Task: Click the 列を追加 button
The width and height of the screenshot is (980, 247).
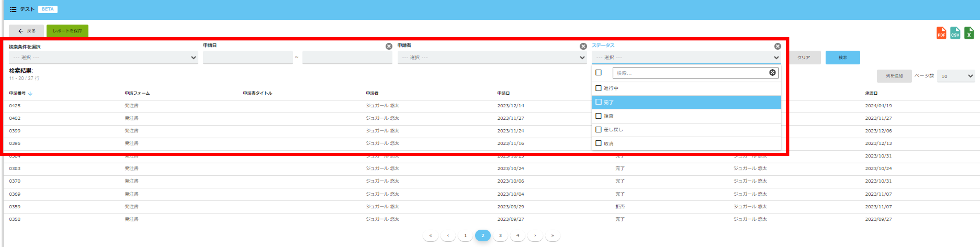Action: (894, 76)
